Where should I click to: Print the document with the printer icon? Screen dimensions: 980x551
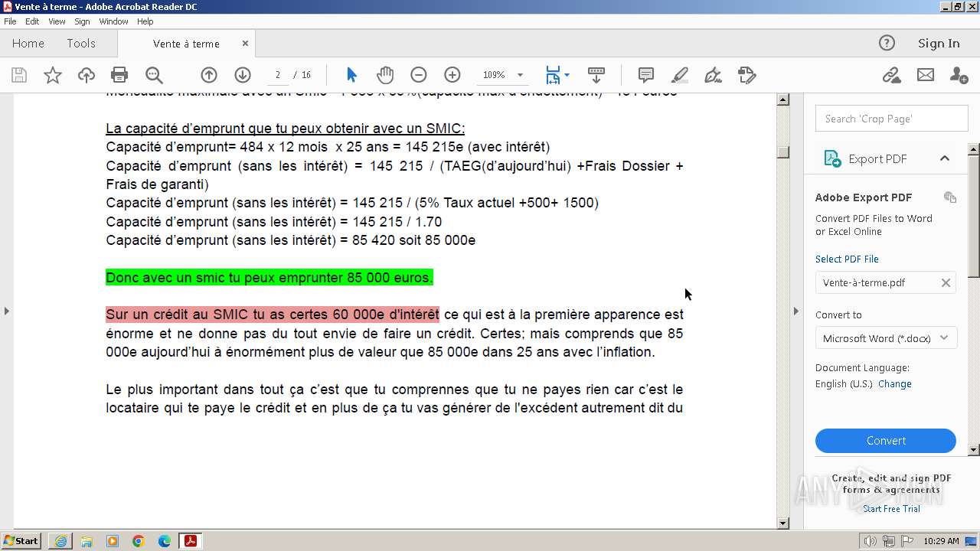[119, 75]
